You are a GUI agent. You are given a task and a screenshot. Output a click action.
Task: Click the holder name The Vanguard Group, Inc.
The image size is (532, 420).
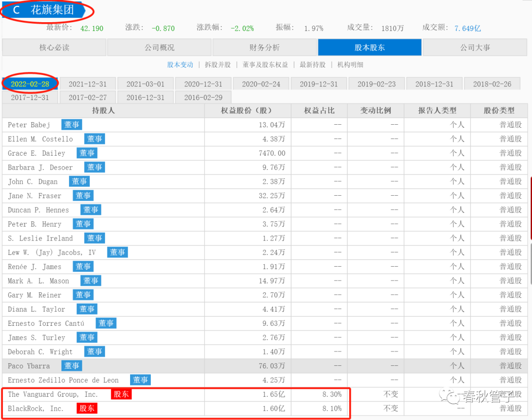coord(53,394)
